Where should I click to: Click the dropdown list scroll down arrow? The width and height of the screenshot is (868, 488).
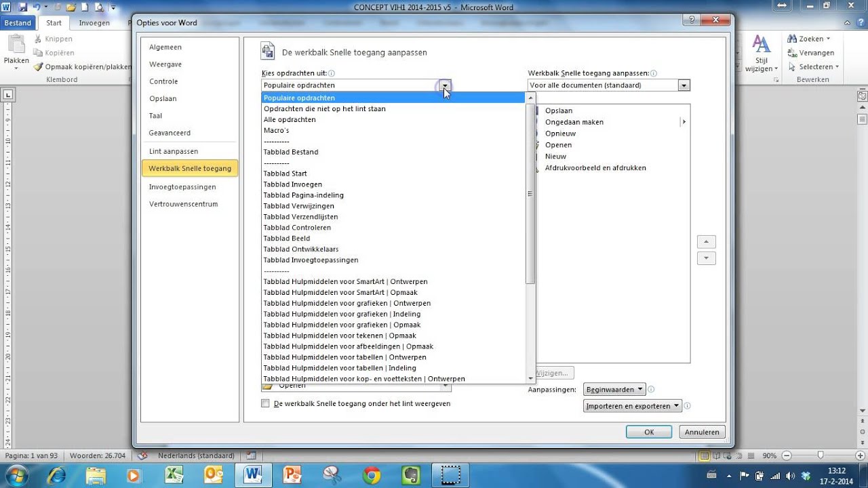pyautogui.click(x=530, y=378)
